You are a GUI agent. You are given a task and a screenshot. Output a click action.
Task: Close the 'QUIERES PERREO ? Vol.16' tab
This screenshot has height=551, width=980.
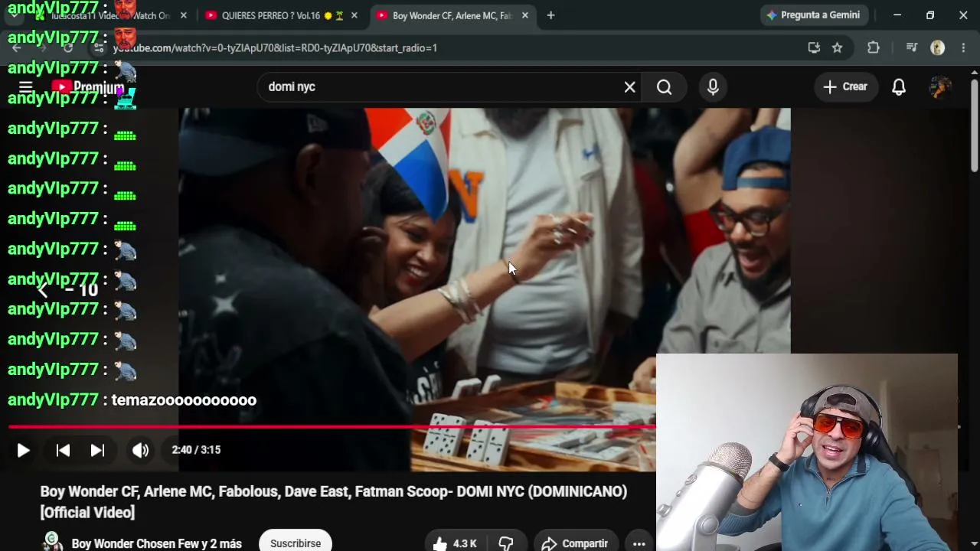[354, 15]
